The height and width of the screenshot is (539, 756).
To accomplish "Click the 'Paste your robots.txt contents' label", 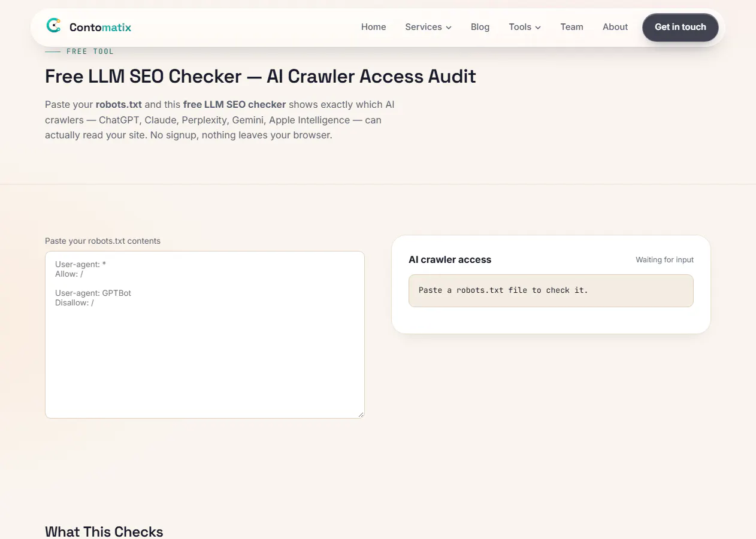I will (102, 241).
